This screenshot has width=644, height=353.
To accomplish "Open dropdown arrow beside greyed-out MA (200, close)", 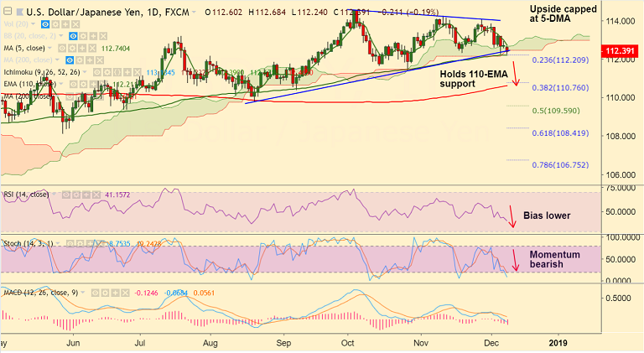I will point(57,60).
